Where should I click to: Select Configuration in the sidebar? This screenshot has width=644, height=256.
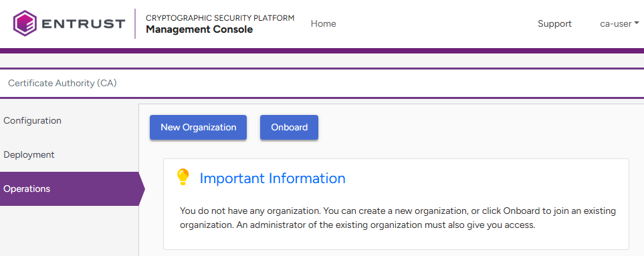pyautogui.click(x=33, y=120)
